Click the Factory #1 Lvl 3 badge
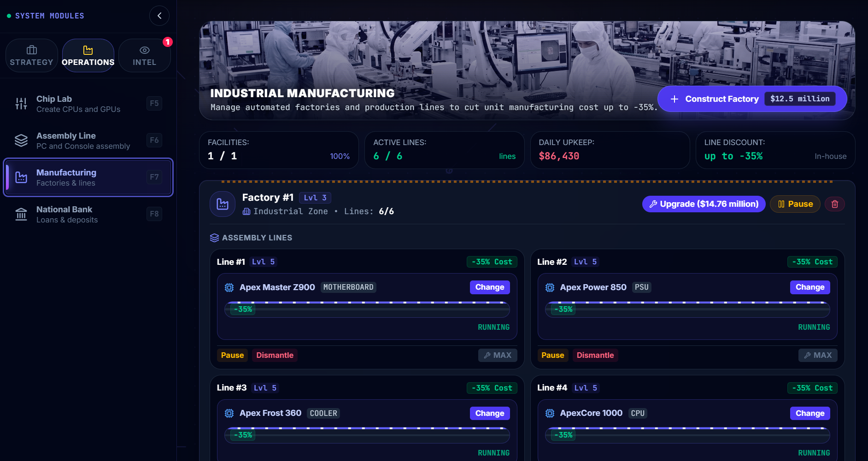This screenshot has height=461, width=868. pos(315,198)
